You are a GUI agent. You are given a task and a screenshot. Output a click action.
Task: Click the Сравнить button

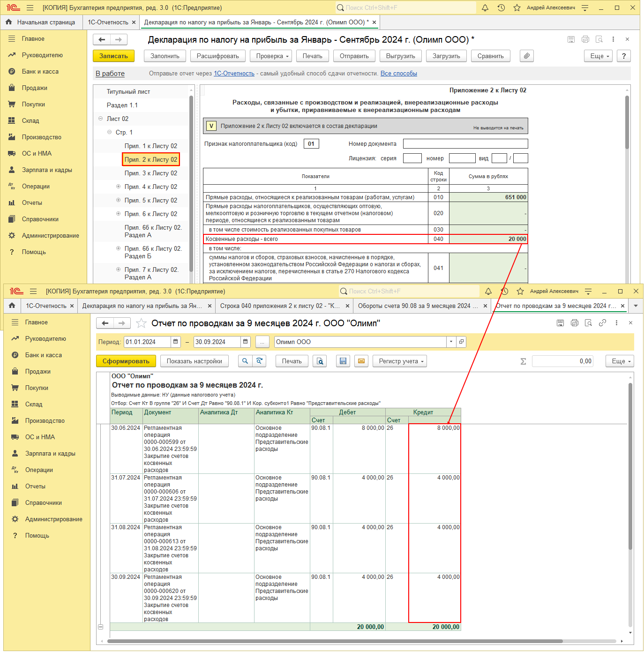point(491,56)
